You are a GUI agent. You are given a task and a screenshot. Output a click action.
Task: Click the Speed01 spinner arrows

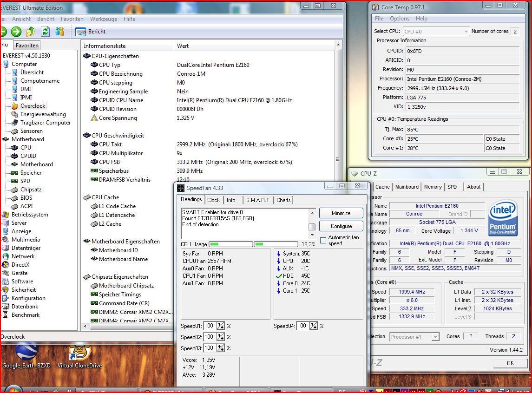(x=221, y=326)
